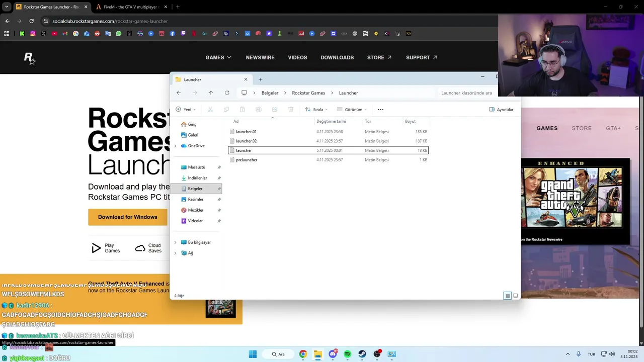This screenshot has height=362, width=644.
Task: Expand the Ağ tree node
Action: [175, 253]
